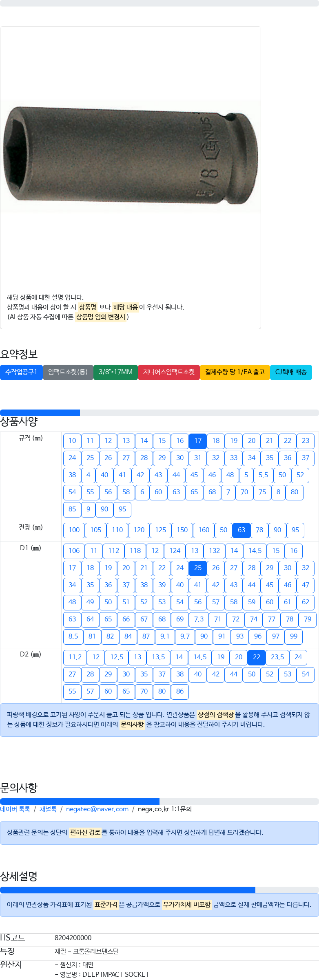
Task: Open the 네이버 톡톡 link
Action: [x=15, y=809]
